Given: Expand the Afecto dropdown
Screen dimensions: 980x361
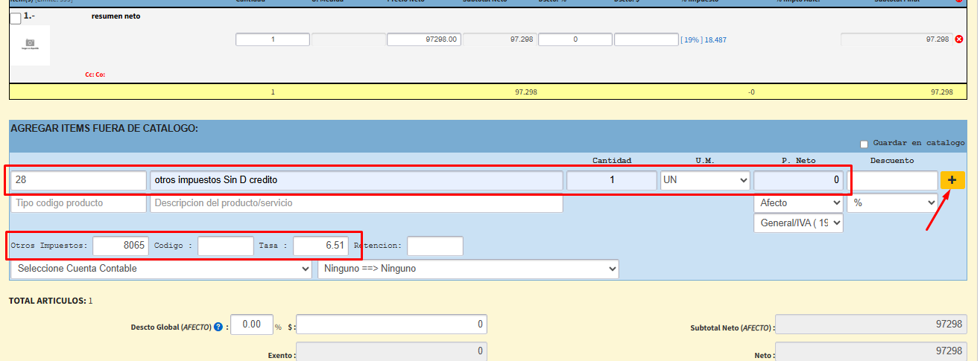Looking at the screenshot, I should (798, 202).
